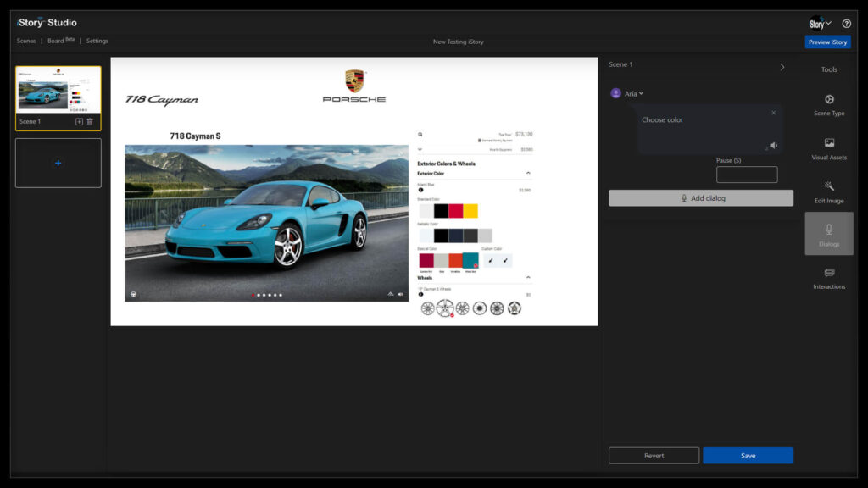This screenshot has height=488, width=868.
Task: Pick the silver metallic color swatch
Action: point(485,236)
